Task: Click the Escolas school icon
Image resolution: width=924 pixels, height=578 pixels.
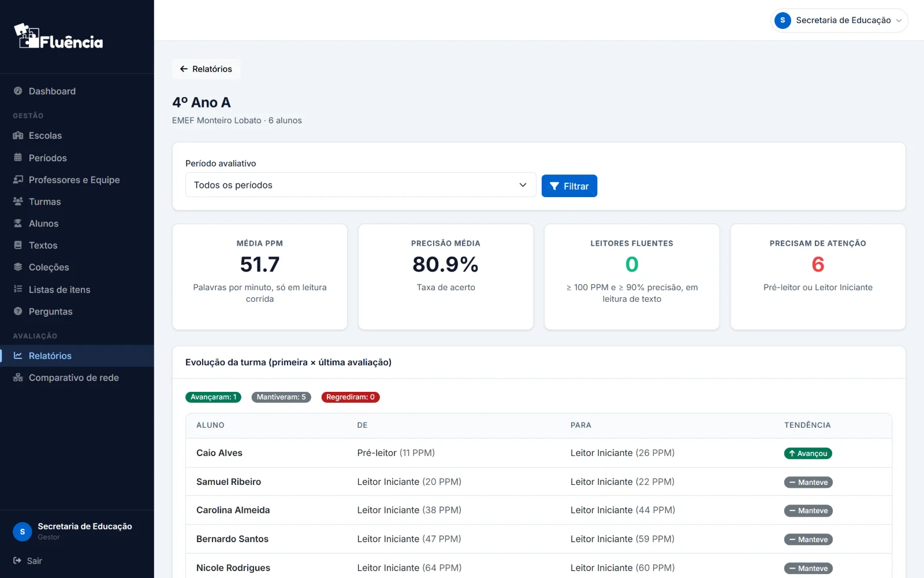Action: (x=18, y=135)
